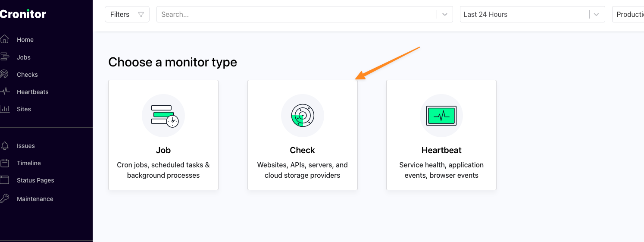Open Checks via its radar icon

[x=4, y=74]
